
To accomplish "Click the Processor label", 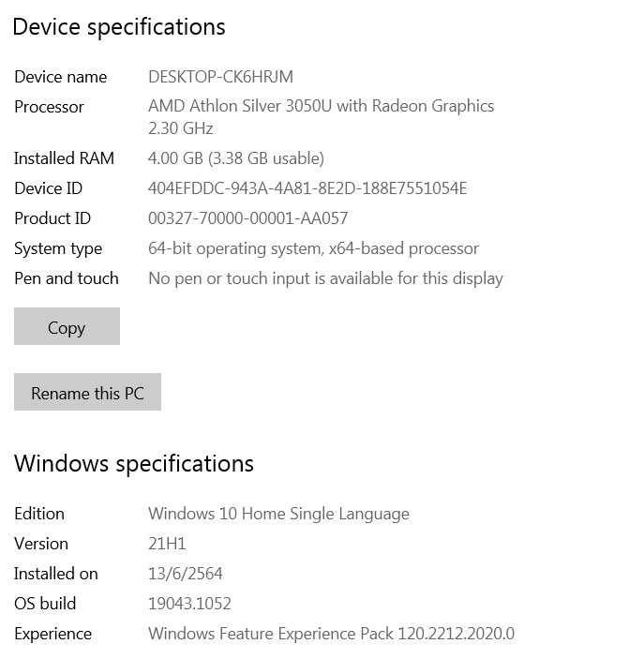I will click(49, 107).
